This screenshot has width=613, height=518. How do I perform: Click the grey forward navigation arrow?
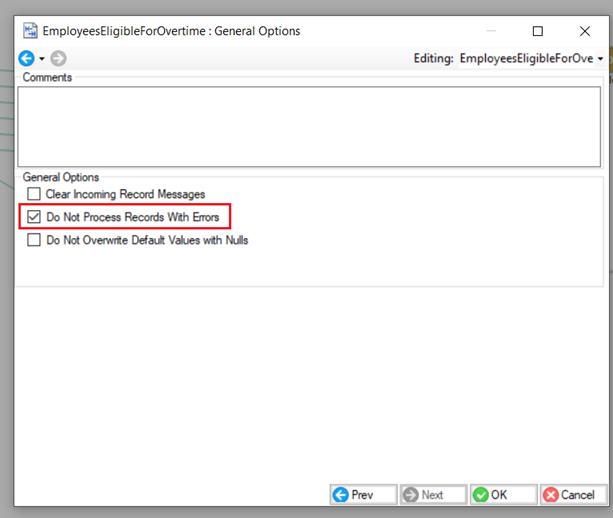pos(59,59)
